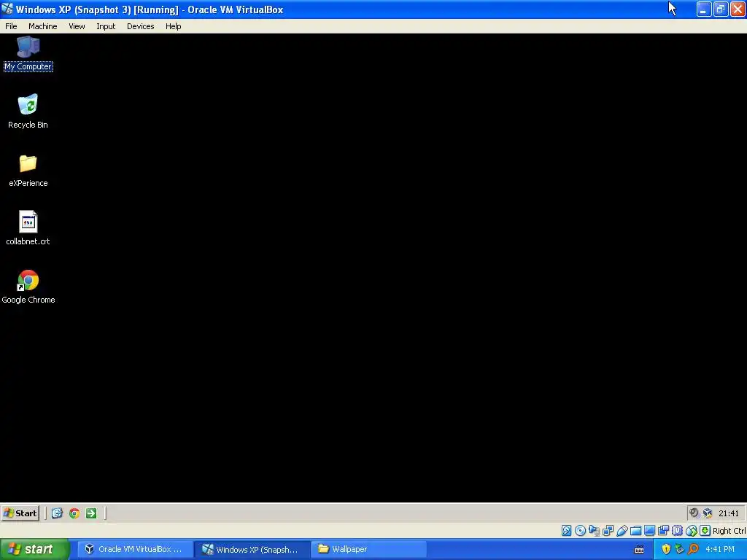Close the VirtualBox VM window
This screenshot has width=747, height=560.
coord(738,9)
